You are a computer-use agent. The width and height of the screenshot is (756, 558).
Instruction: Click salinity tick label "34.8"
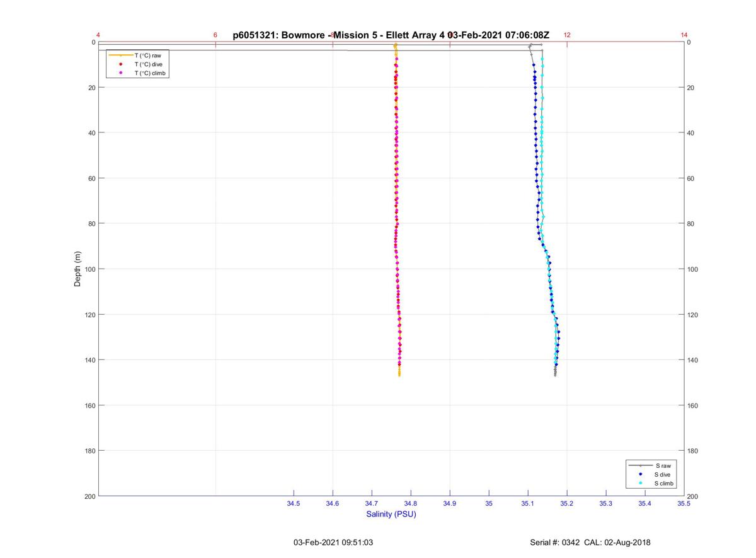click(411, 503)
